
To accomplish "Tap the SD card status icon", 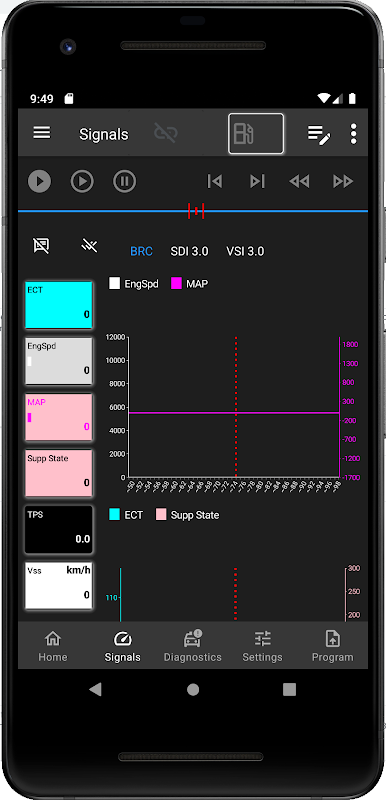I will point(69,98).
